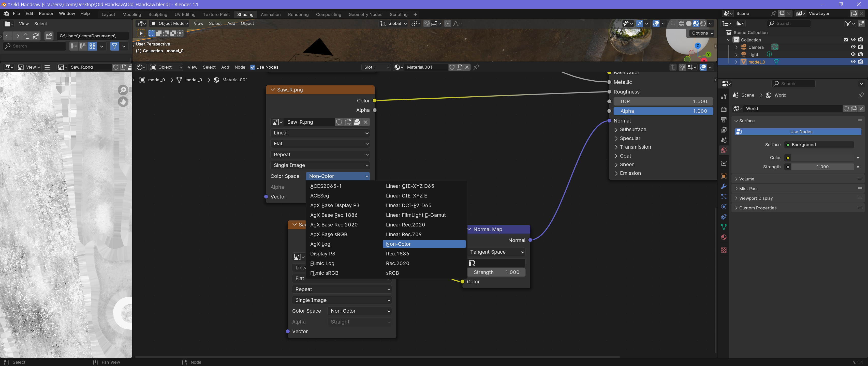Switch viewport to solid shading
The height and width of the screenshot is (366, 868).
click(689, 24)
